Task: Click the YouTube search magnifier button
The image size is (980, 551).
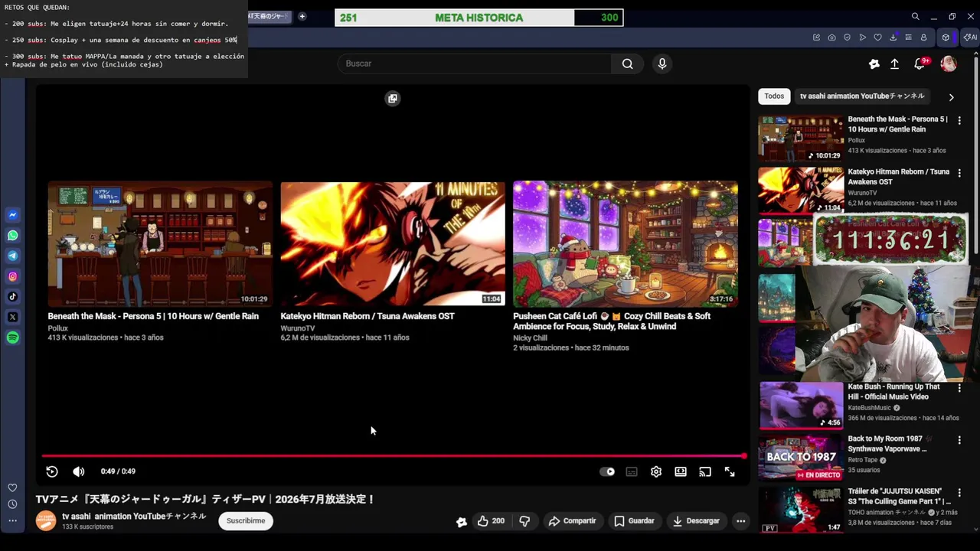Action: point(627,64)
